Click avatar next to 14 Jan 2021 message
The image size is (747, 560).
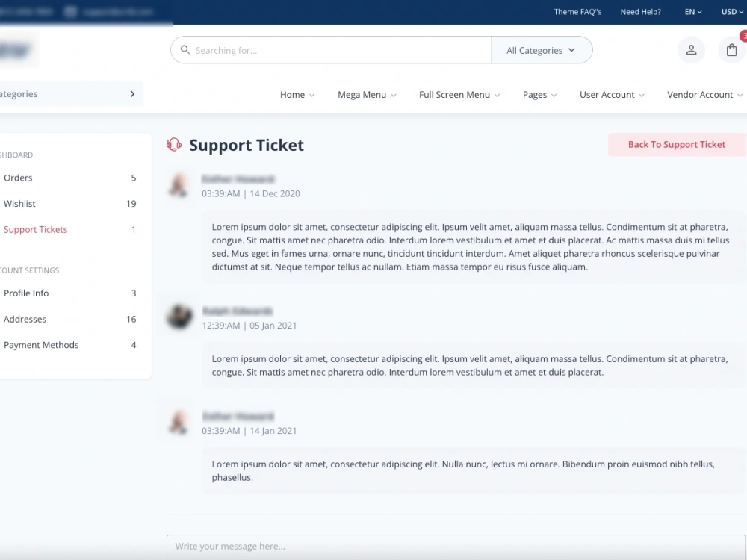tap(179, 422)
